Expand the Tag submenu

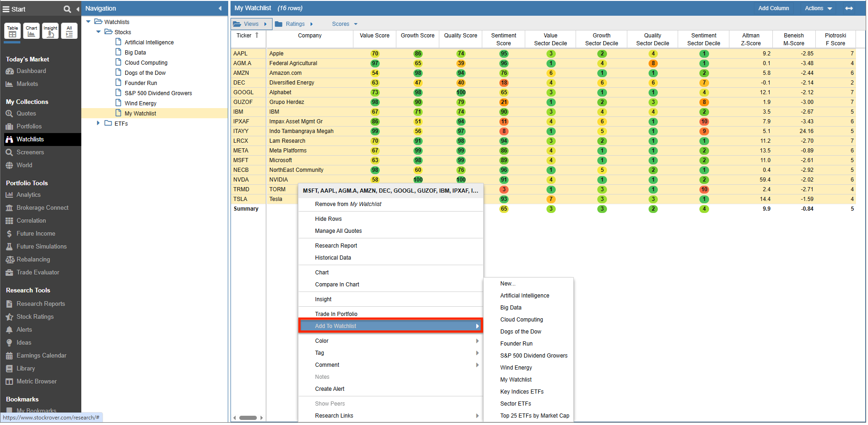[x=391, y=353]
